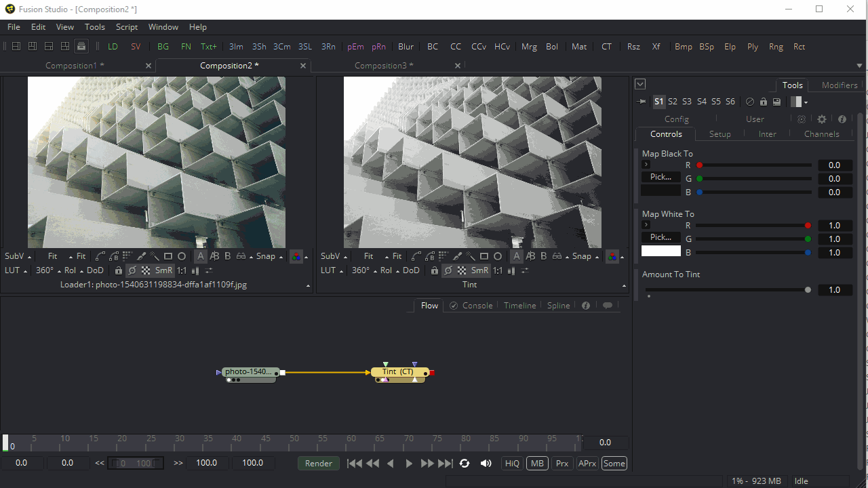This screenshot has width=868, height=488.
Task: Click the info icon beside the Spline tab
Action: [x=586, y=306]
